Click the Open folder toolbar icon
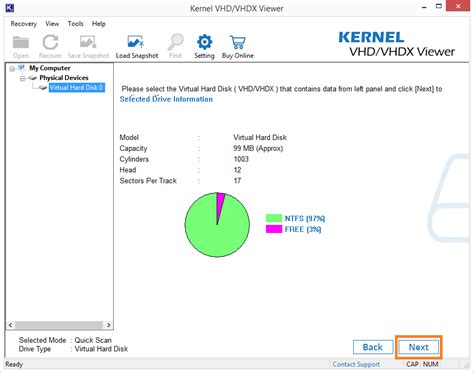474x373 pixels. [21, 43]
